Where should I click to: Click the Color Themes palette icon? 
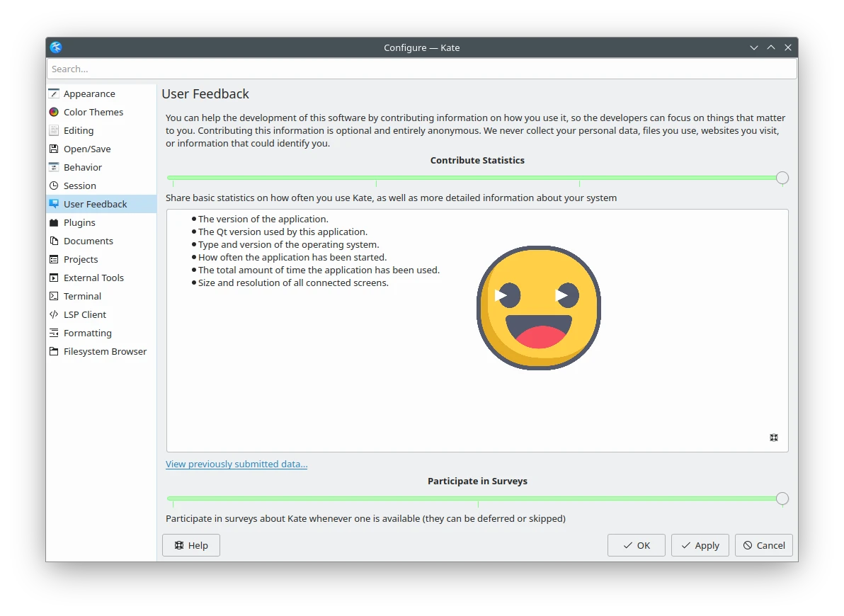(54, 112)
